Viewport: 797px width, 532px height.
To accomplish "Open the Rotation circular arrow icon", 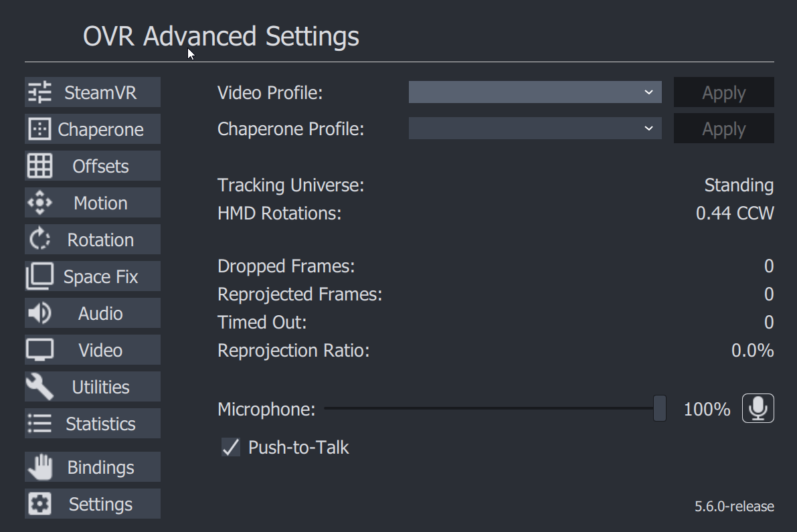I will pos(39,240).
